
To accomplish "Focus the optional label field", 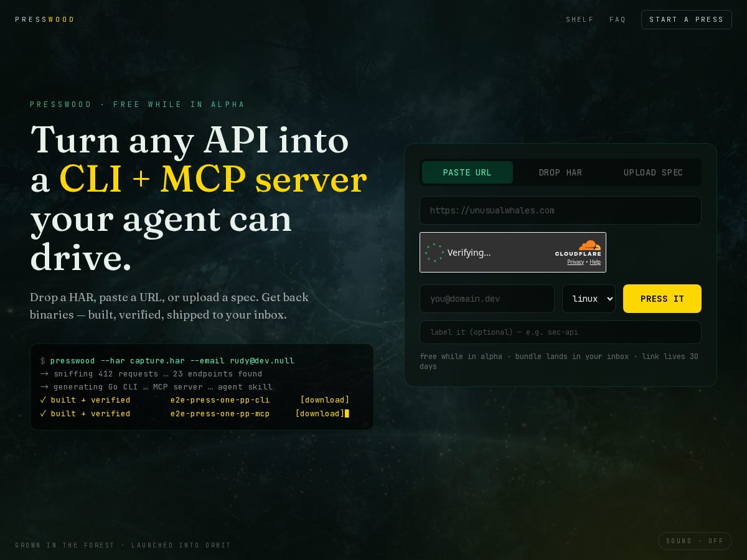I will pos(560,332).
